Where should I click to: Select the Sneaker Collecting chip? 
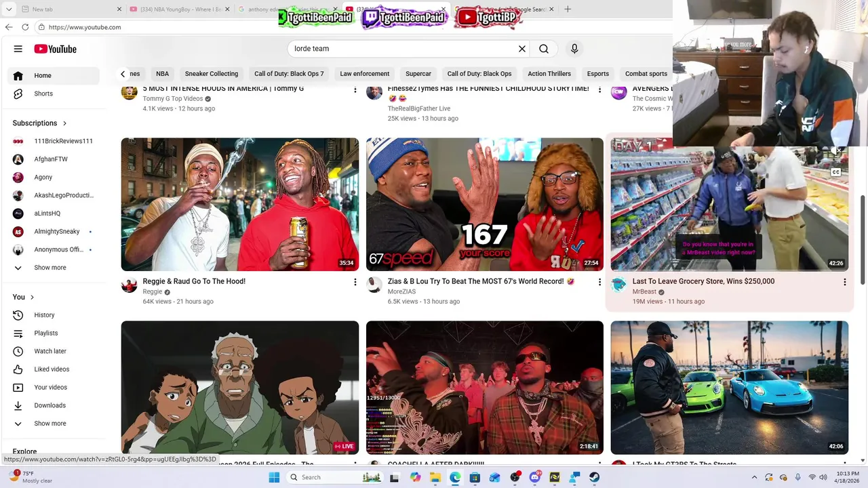212,74
